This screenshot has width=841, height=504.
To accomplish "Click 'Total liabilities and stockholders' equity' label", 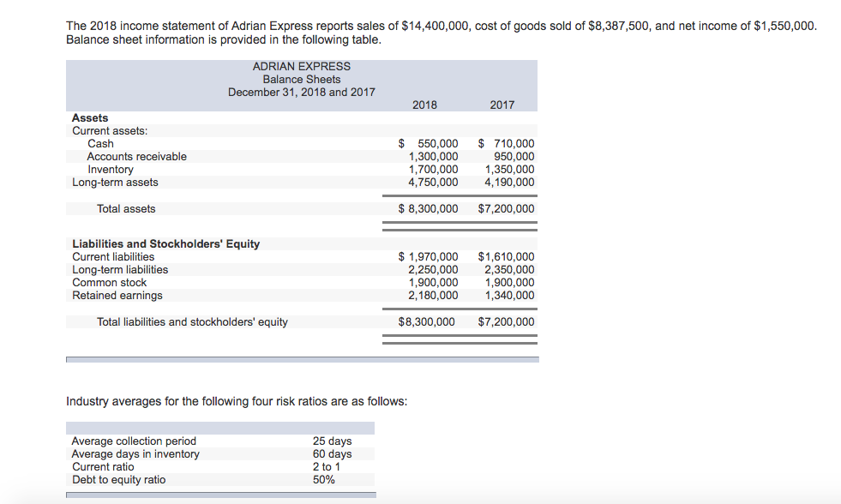I will pos(192,321).
